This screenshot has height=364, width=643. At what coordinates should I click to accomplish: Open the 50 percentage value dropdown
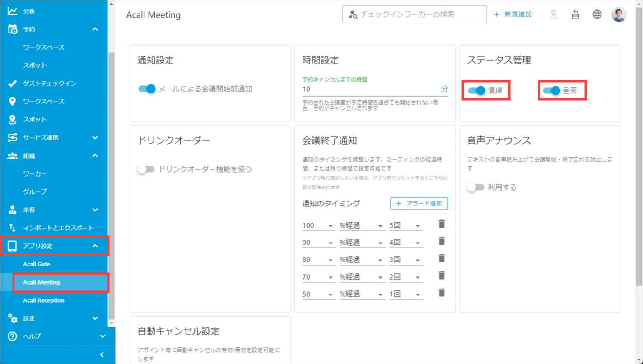tap(319, 294)
